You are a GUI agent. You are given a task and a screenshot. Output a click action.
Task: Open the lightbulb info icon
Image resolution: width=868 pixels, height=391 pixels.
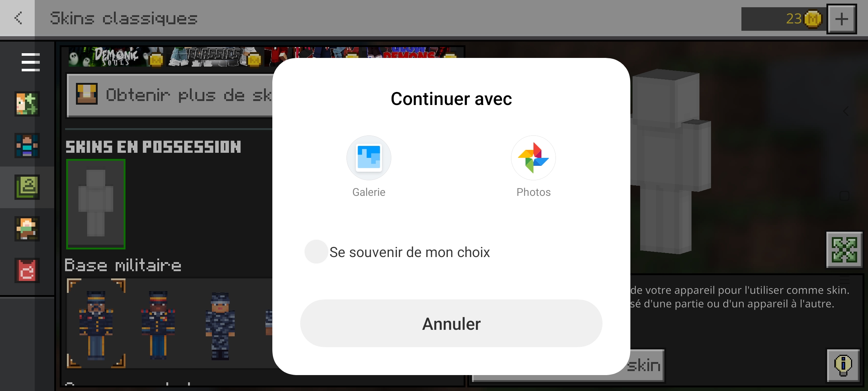(x=843, y=366)
